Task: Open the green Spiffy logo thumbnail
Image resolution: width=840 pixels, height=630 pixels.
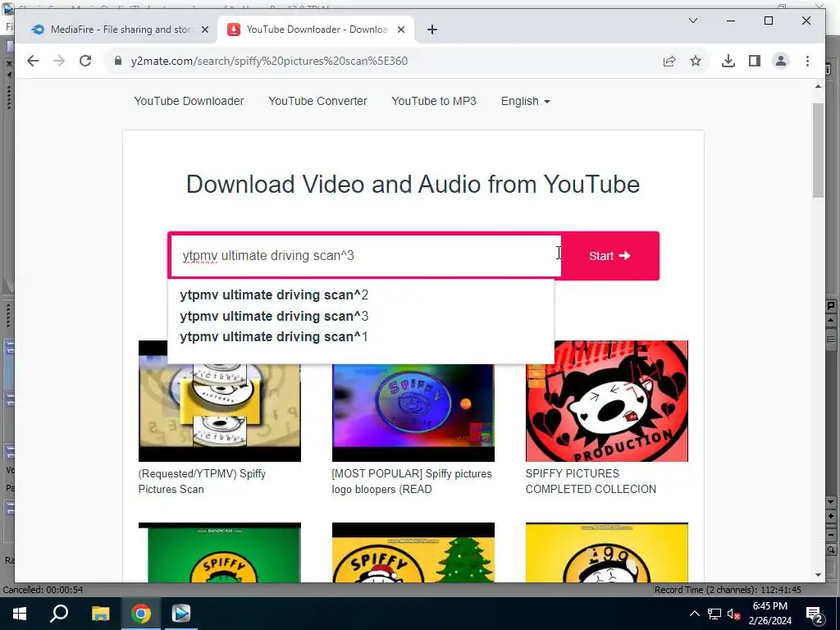Action: click(x=220, y=552)
